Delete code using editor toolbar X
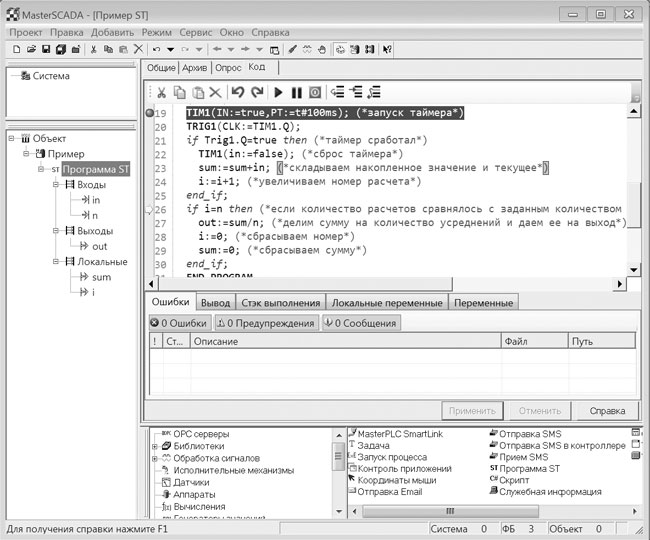 [x=215, y=92]
